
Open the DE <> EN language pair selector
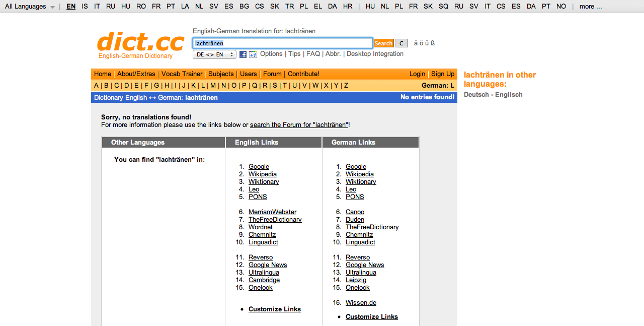(214, 54)
